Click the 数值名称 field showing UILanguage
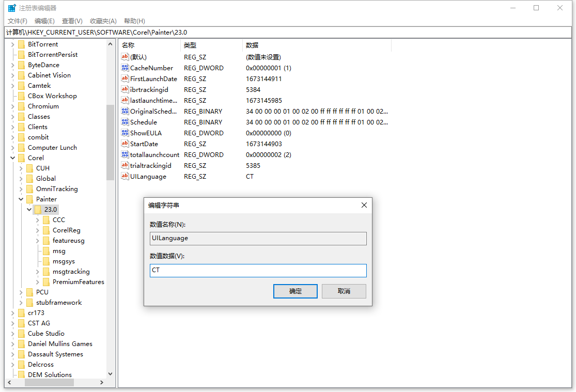The height and width of the screenshot is (392, 576). coord(258,238)
